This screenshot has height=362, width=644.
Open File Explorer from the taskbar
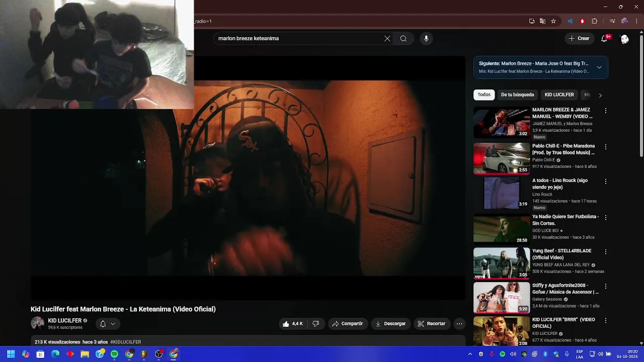pyautogui.click(x=85, y=354)
